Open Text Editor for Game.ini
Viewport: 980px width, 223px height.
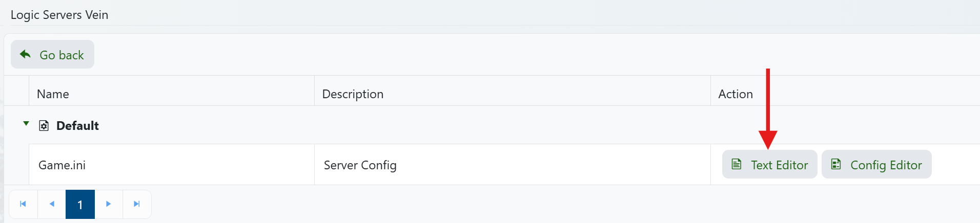tap(769, 165)
